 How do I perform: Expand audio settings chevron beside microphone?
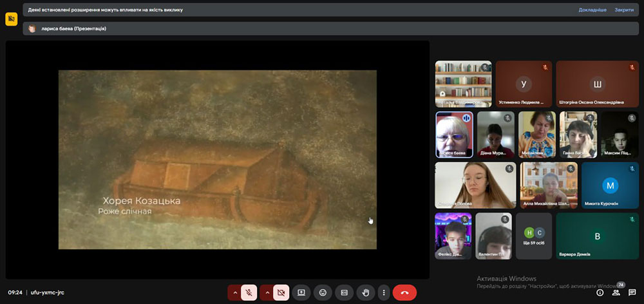(235, 292)
